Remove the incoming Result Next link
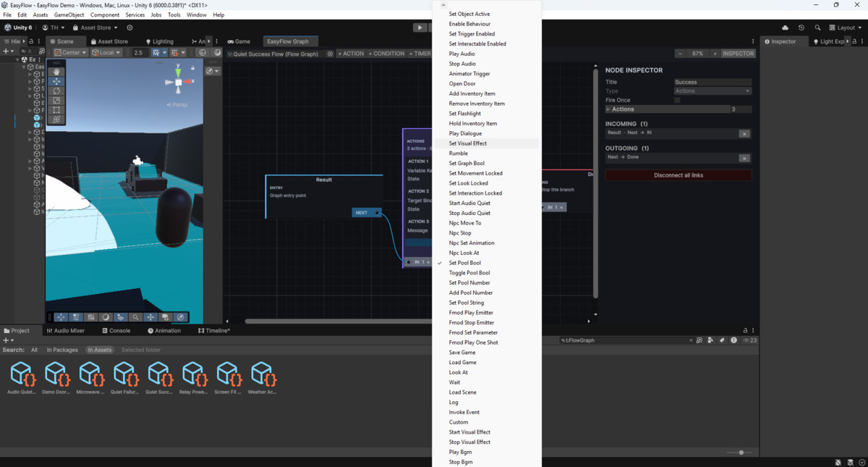This screenshot has height=467, width=868. (744, 134)
